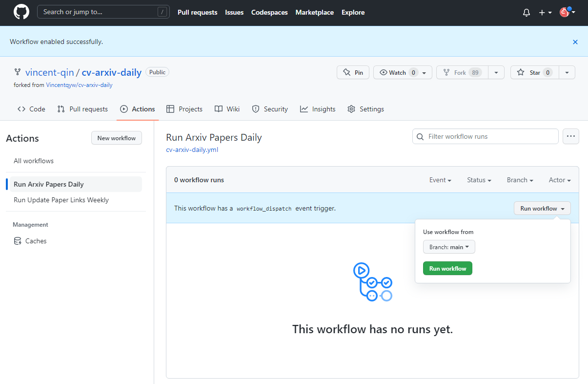Viewport: 588px width, 384px height.
Task: Switch to the repository Pull requests tab
Action: pyautogui.click(x=82, y=109)
